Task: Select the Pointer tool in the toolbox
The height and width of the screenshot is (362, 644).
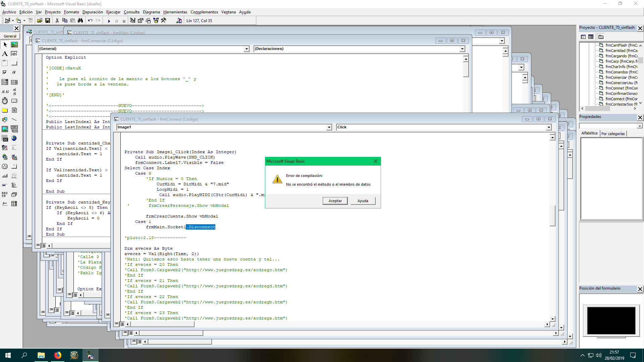Action: point(5,45)
